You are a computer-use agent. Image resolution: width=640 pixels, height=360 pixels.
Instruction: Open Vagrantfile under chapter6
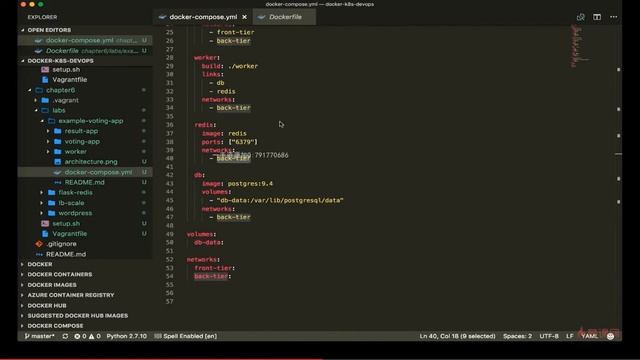point(69,234)
